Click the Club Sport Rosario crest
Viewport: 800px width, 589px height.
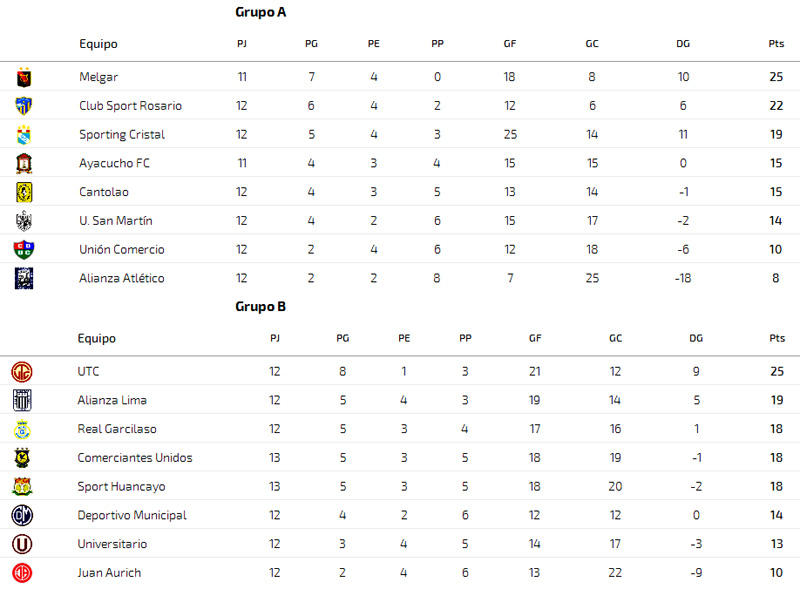[x=24, y=106]
